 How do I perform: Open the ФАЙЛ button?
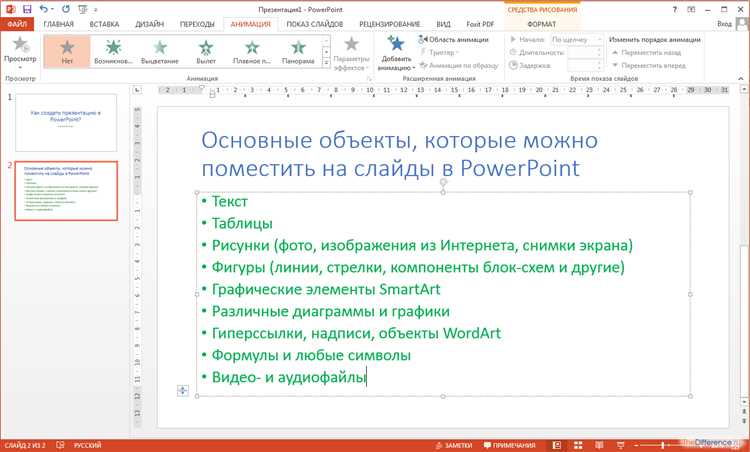(16, 22)
